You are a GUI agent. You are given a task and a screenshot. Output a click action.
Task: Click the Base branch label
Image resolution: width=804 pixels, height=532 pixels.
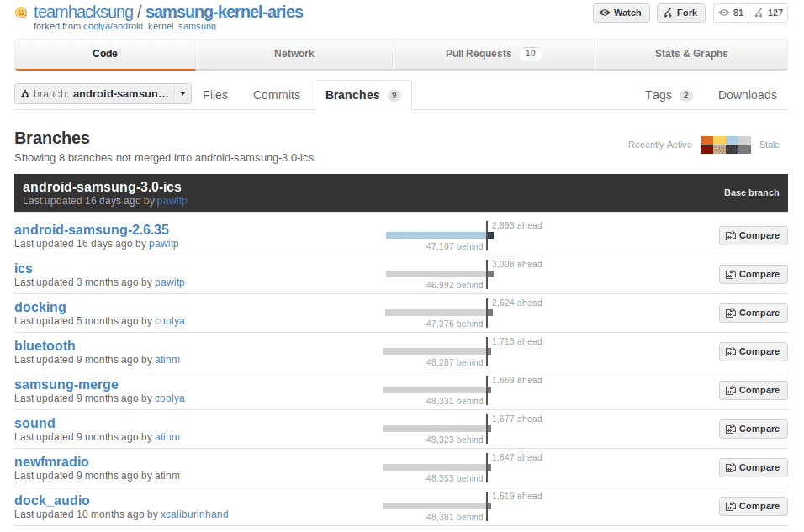click(751, 192)
